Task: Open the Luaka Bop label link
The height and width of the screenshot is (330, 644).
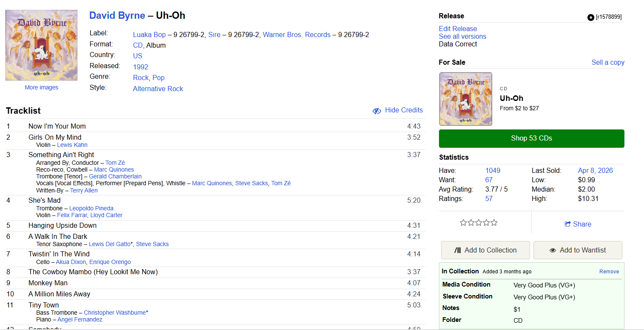Action: click(149, 35)
